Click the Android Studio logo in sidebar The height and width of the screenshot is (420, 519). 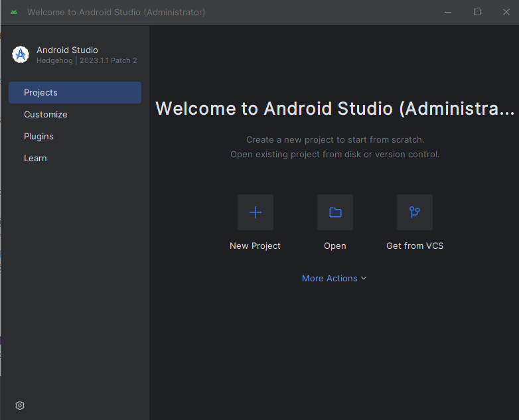[21, 54]
